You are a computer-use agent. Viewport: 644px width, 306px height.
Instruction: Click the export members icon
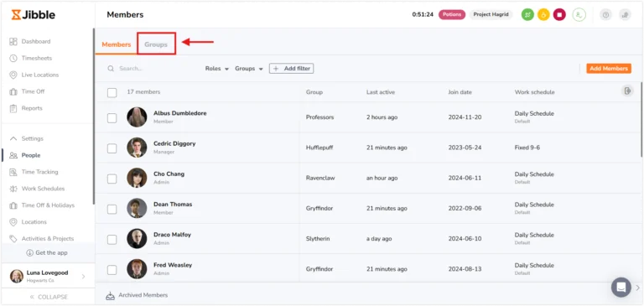pos(627,91)
